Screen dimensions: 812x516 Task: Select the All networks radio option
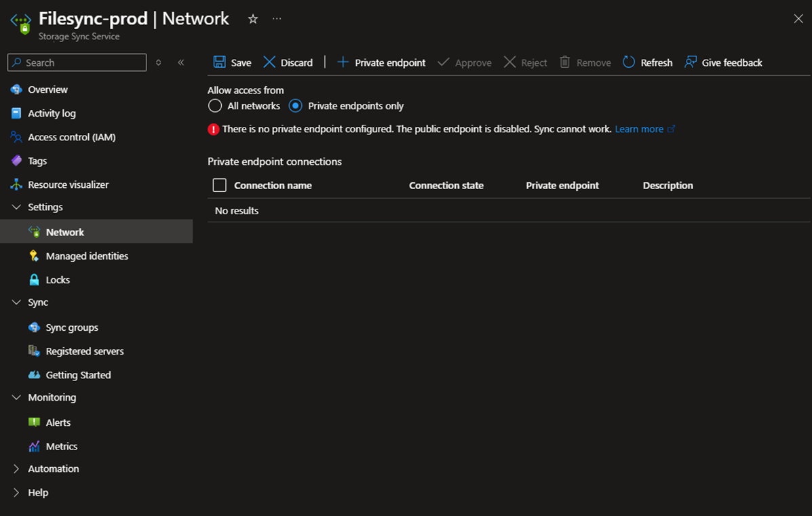215,106
